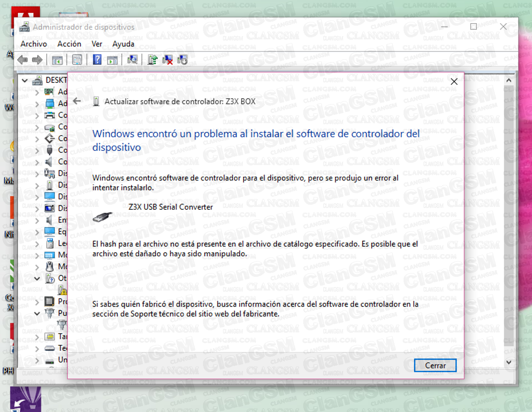This screenshot has height=412, width=532.
Task: Click the 'Administrador de dispositivos' title text
Action: (84, 27)
